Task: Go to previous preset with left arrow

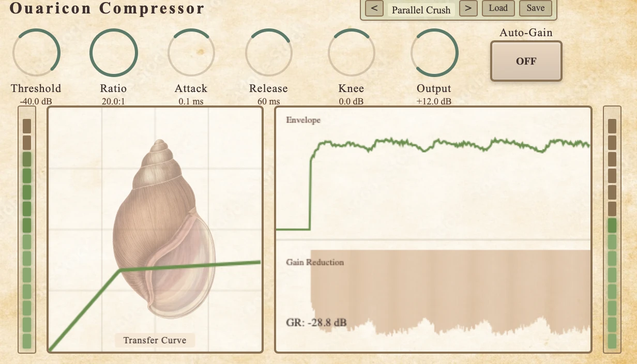Action: point(374,9)
